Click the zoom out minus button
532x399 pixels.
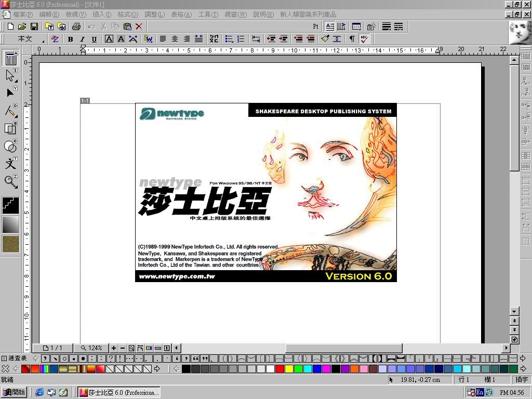point(123,348)
